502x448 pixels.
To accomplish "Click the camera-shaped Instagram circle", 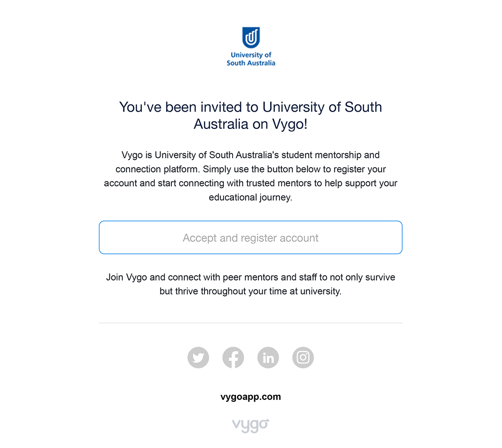I will (303, 357).
